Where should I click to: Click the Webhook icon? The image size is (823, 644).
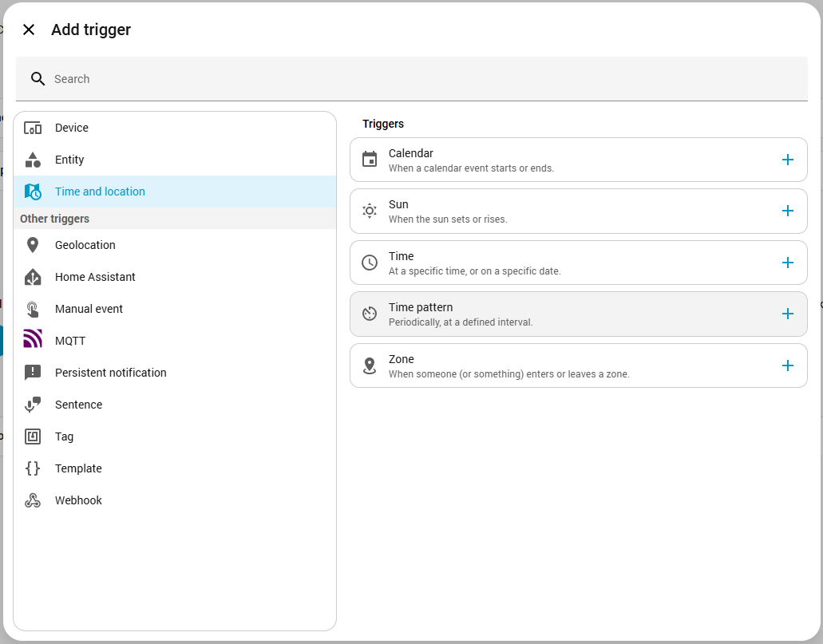[33, 500]
